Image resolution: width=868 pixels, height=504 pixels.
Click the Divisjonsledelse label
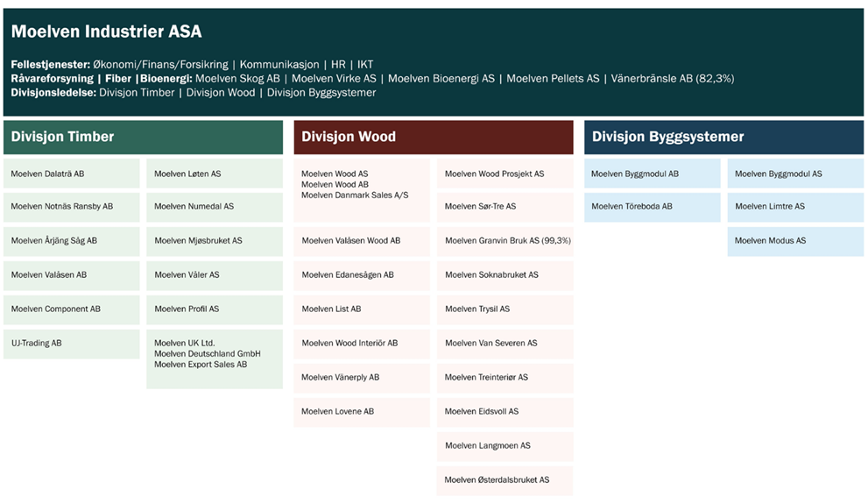53,93
